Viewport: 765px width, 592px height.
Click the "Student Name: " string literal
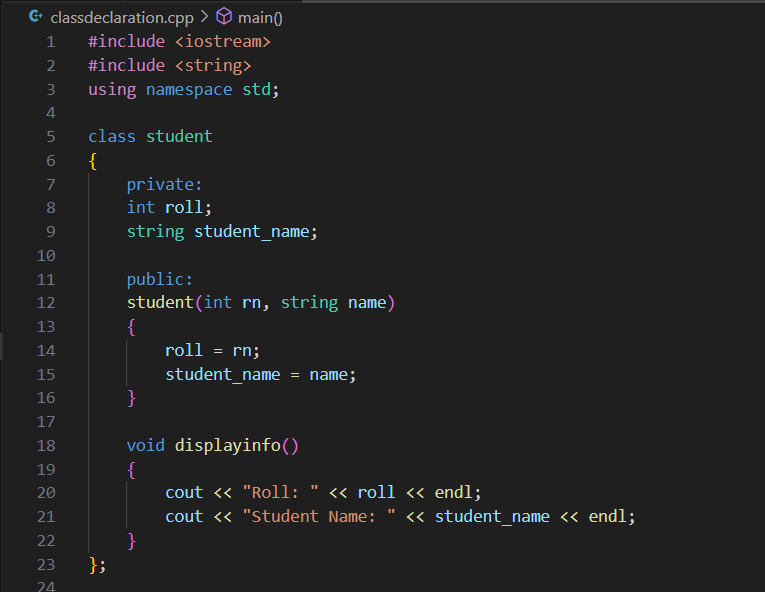tap(319, 517)
